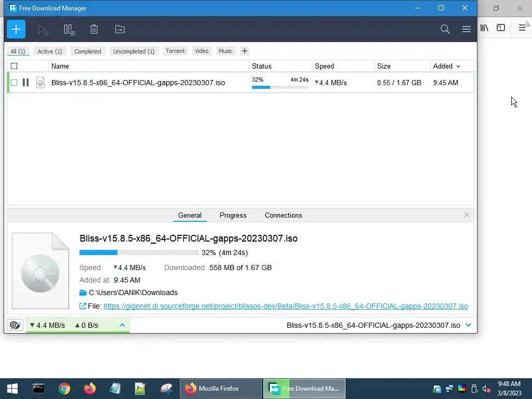The width and height of the screenshot is (532, 399).
Task: Toggle the select all checkbox in header
Action: 14,66
